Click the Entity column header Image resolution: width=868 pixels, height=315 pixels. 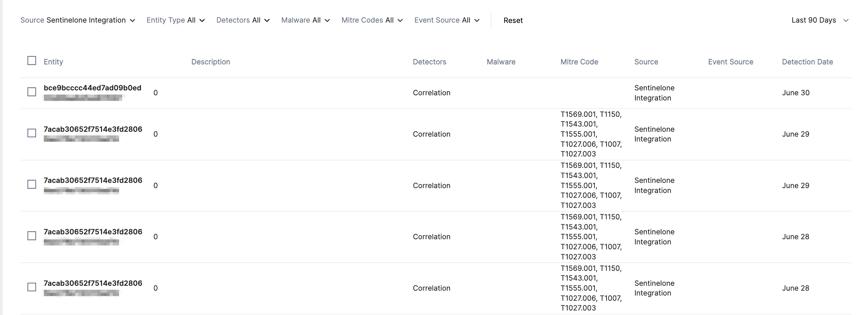pos(53,62)
